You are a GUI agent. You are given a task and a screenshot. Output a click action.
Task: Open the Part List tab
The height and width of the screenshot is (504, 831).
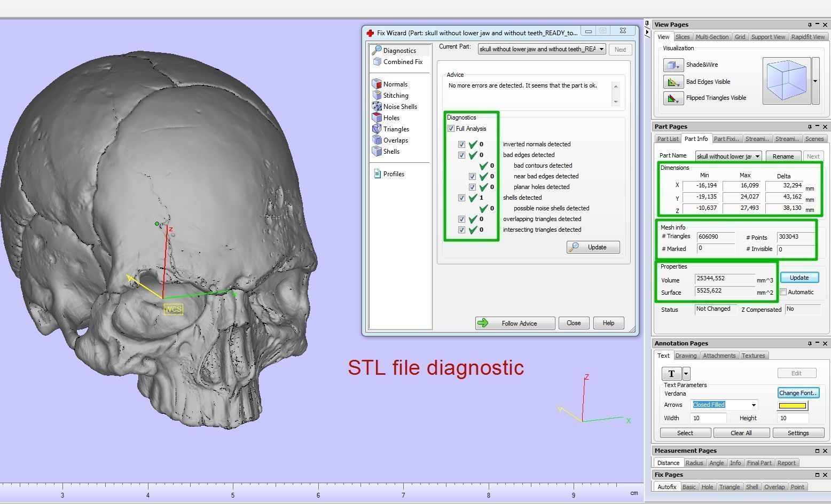coord(668,139)
